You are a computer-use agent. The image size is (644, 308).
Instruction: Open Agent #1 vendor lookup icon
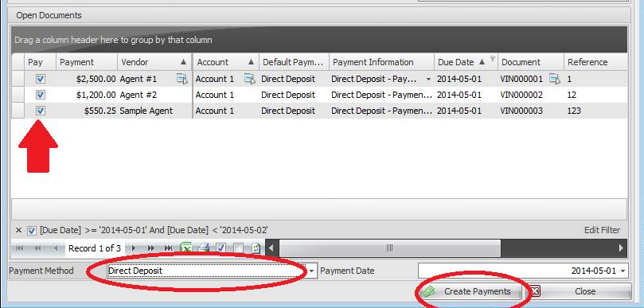point(182,79)
